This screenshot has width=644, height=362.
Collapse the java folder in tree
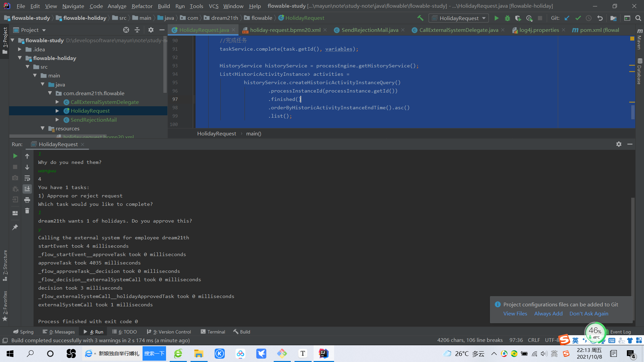[x=43, y=84]
